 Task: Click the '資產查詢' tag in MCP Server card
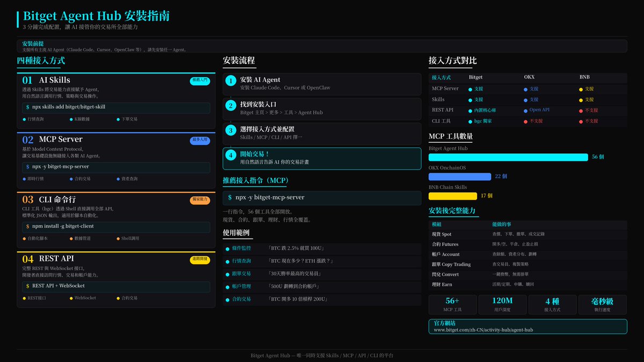(129, 179)
